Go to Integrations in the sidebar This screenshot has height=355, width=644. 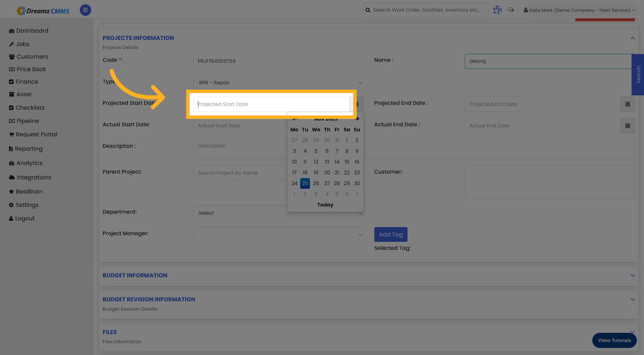[30, 177]
